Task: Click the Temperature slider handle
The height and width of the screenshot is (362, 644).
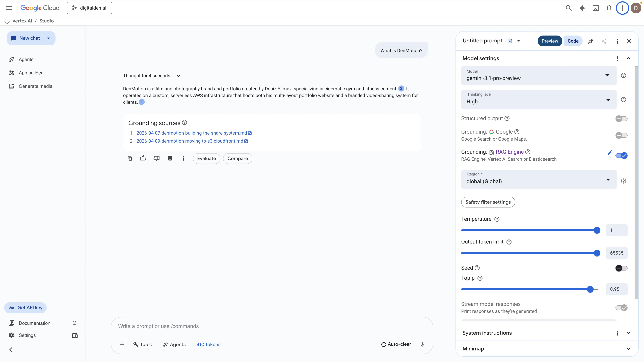Action: click(x=597, y=230)
